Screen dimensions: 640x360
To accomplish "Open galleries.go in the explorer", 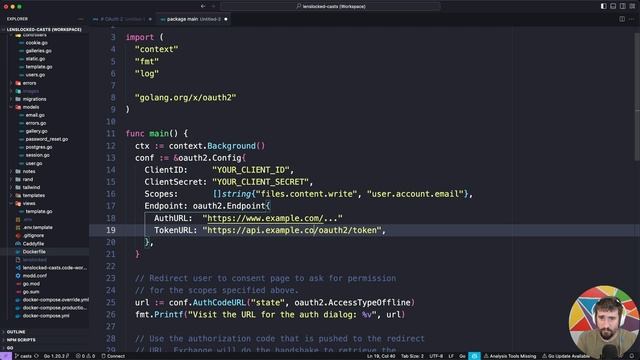I will (38, 51).
